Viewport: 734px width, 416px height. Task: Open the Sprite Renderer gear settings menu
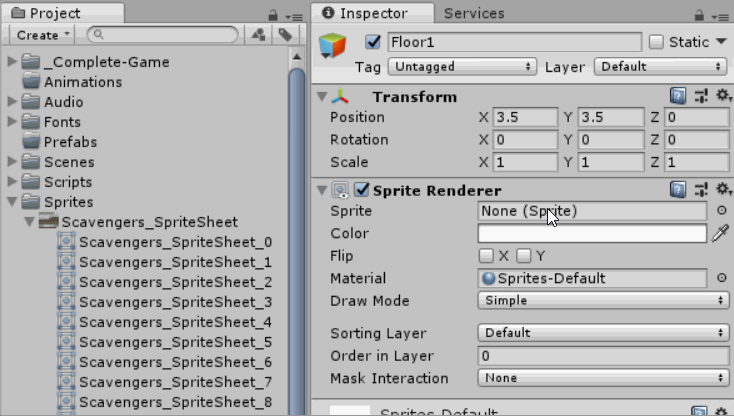click(723, 189)
